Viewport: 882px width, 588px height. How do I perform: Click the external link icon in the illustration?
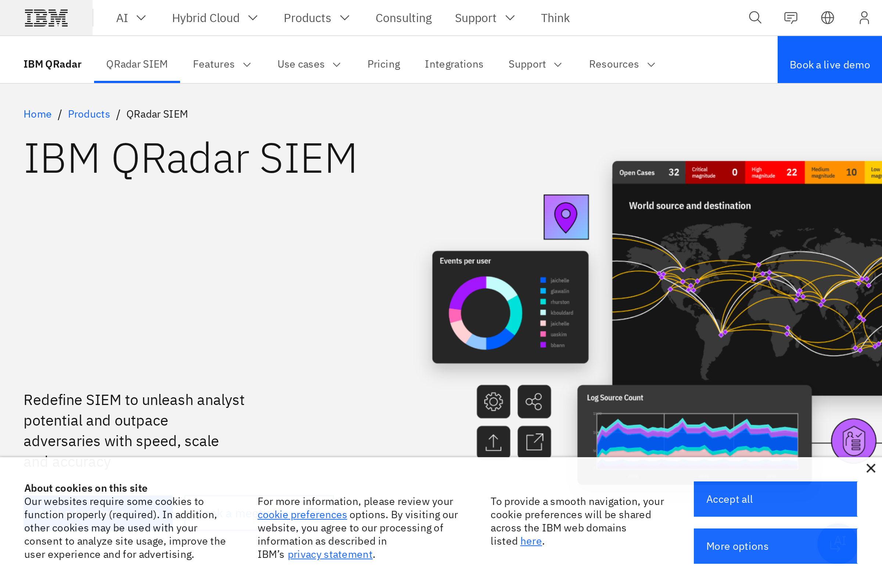click(x=534, y=442)
